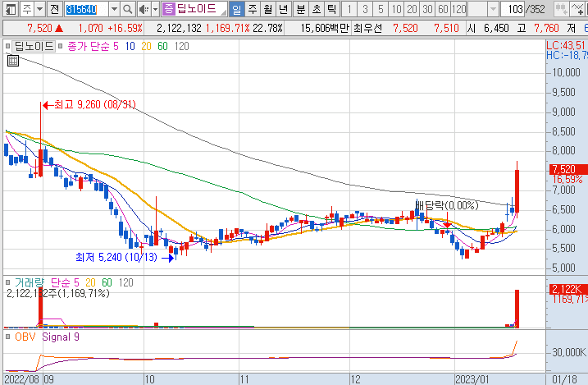Screen dimensions: 588x385
Task: Open the grid table icon on chart
Action: 13,61
